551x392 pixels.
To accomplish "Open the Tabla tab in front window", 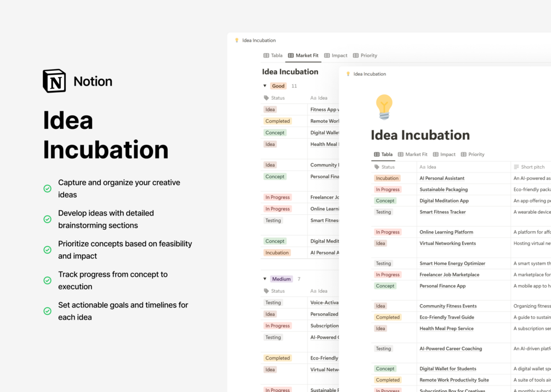I will [383, 154].
